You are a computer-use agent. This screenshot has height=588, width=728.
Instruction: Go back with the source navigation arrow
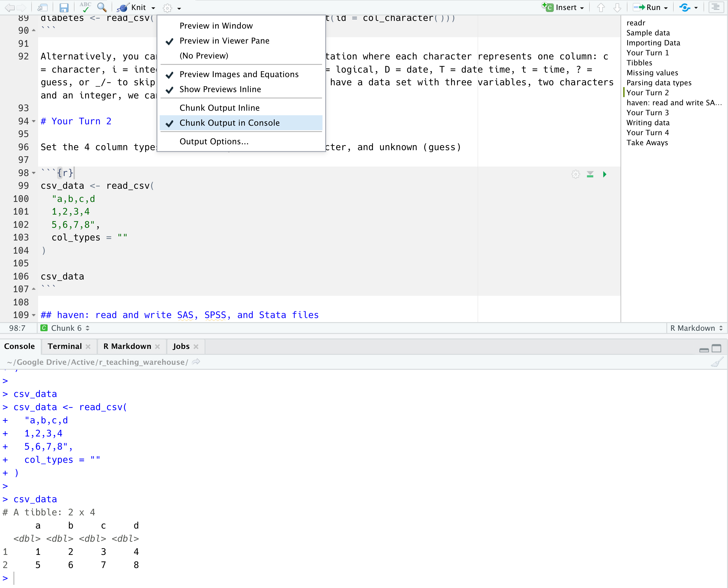[10, 7]
